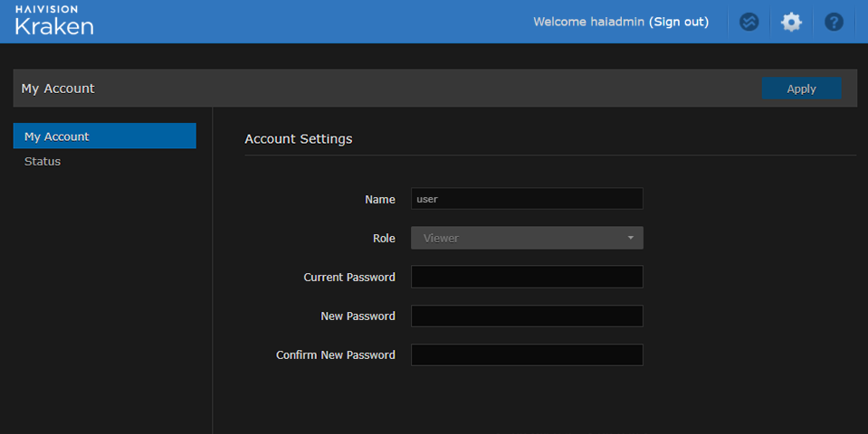The height and width of the screenshot is (434, 868).
Task: Open the Streaming icon in the header
Action: click(749, 22)
